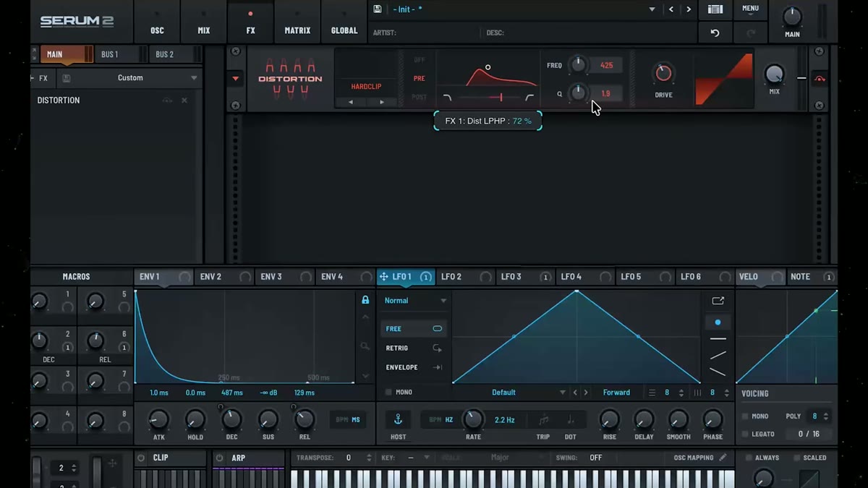
Task: Switch to the MATRIX tab
Action: (x=297, y=22)
